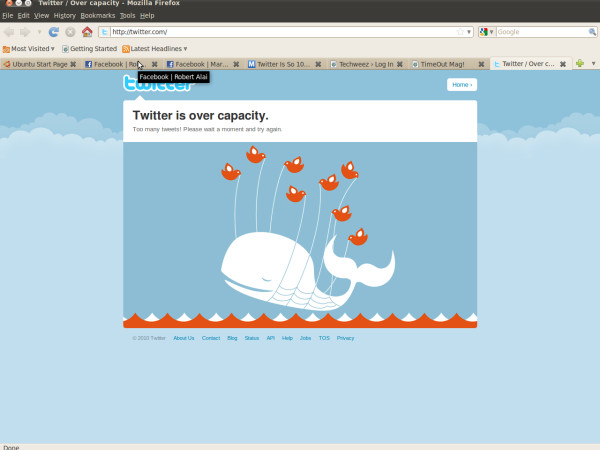The width and height of the screenshot is (600, 450).
Task: Close the Twitter / Over capacity tab
Action: coord(563,64)
